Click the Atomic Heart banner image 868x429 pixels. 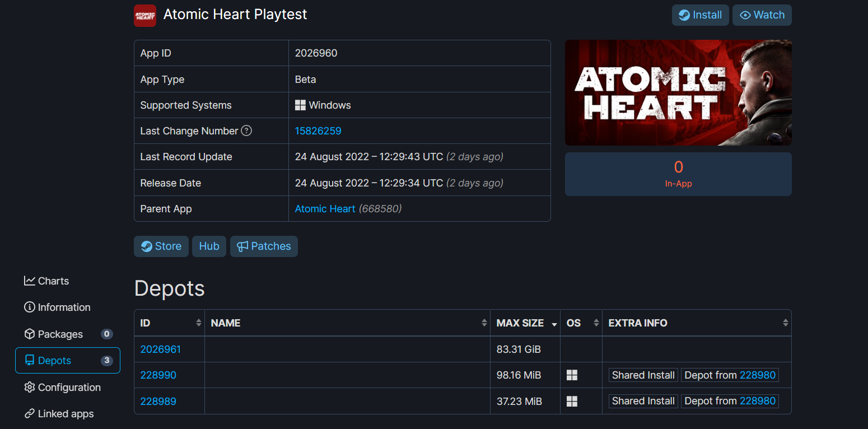pos(678,92)
